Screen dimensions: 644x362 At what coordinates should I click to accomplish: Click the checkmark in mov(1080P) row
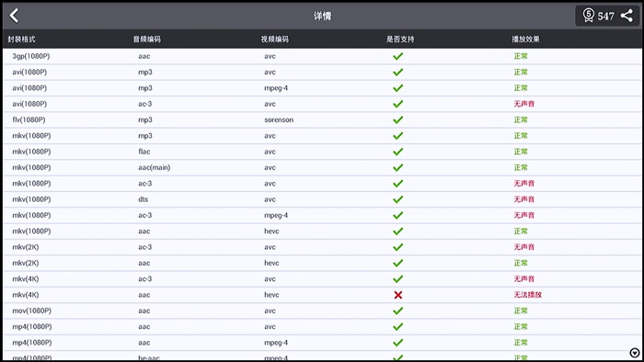[398, 311]
